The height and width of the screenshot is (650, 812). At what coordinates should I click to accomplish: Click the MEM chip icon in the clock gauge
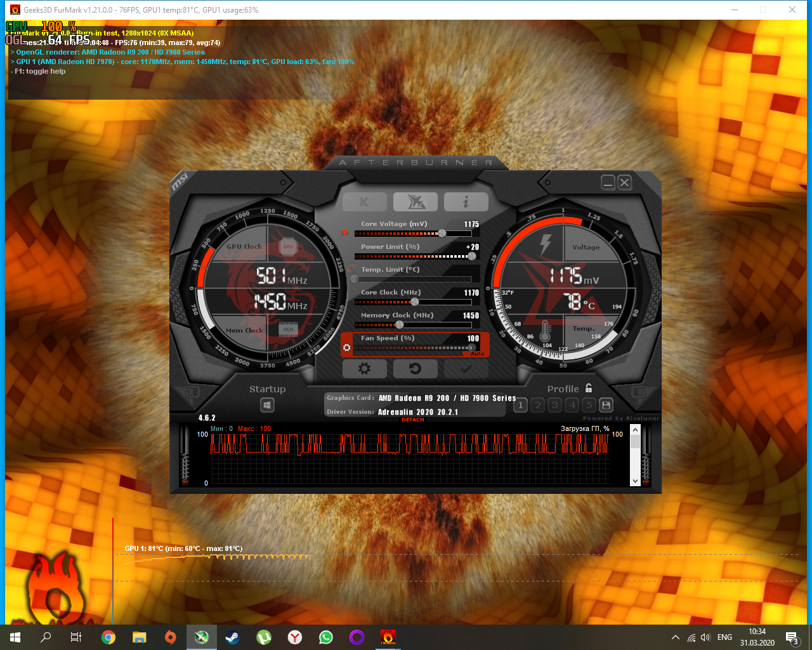(x=289, y=329)
